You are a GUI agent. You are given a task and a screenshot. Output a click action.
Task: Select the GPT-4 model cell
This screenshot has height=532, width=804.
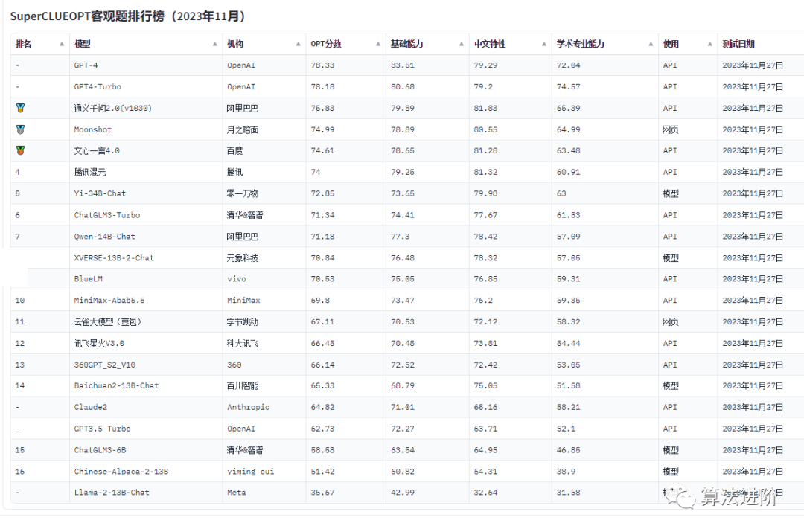click(x=146, y=65)
